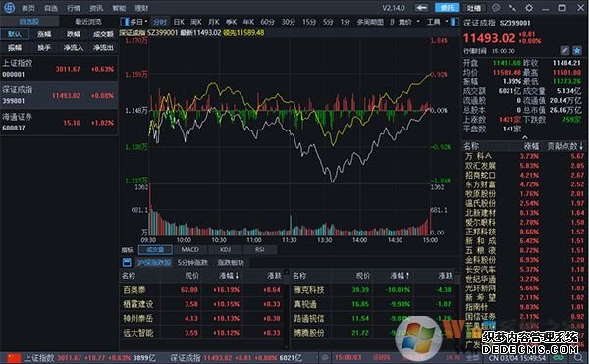Image resolution: width=589 pixels, height=364 pixels.
Task: Switch indicator to KDJ
Action: click(225, 249)
